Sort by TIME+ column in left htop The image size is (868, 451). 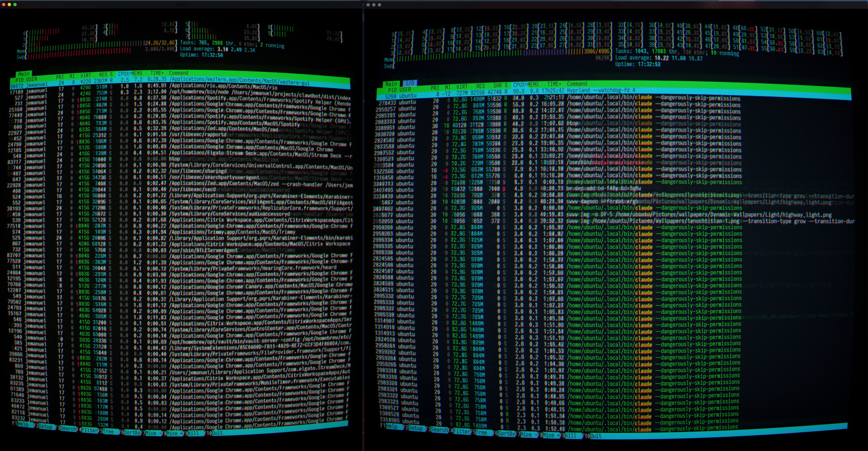click(157, 73)
